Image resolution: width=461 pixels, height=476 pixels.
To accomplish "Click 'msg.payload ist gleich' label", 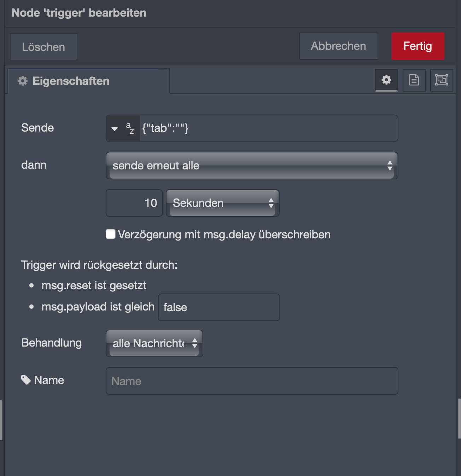I will [x=98, y=307].
